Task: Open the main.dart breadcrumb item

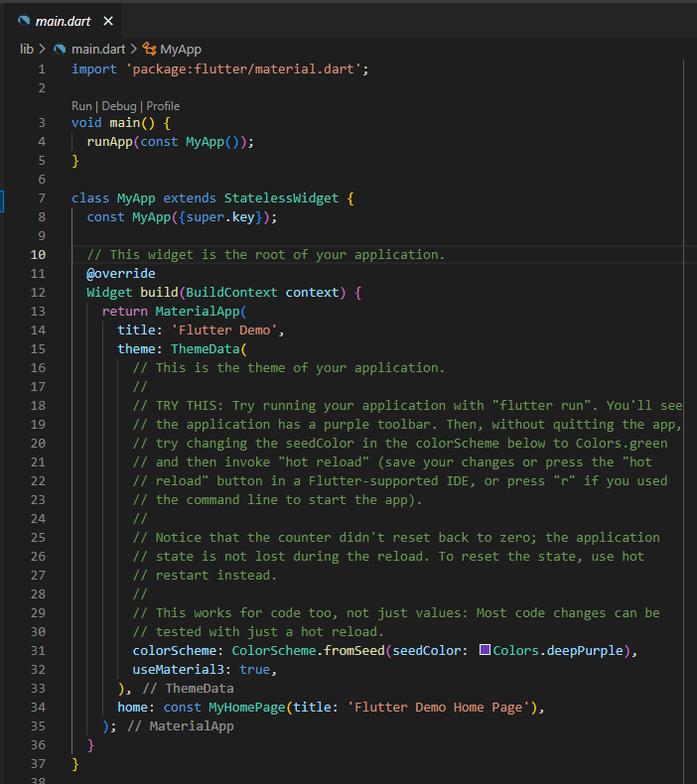Action: 98,49
